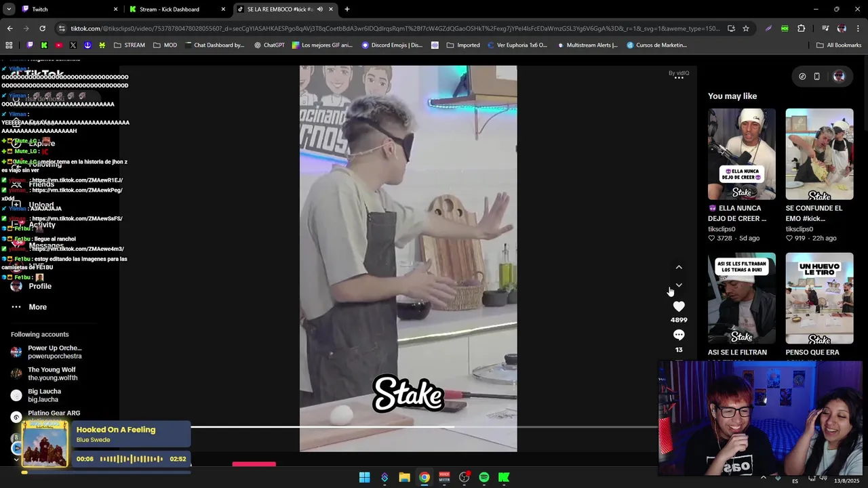The width and height of the screenshot is (868, 488).
Task: Open The Young Wolf followed account
Action: coord(52,373)
